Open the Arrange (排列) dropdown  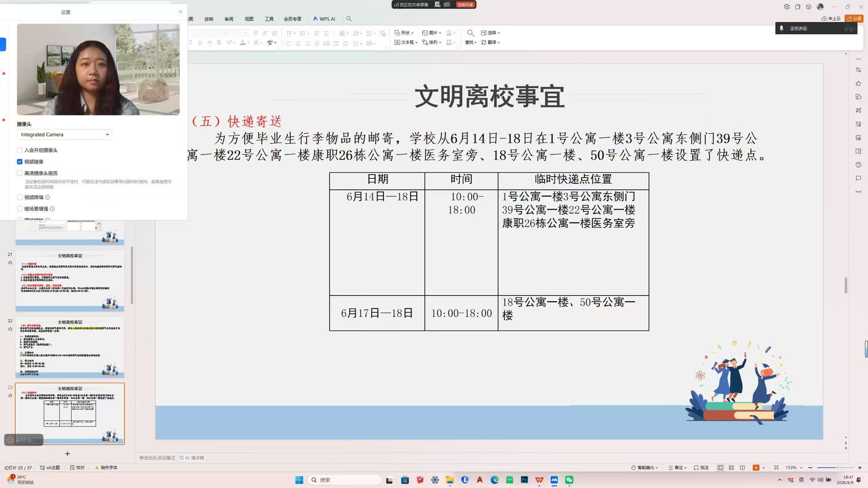tap(432, 42)
